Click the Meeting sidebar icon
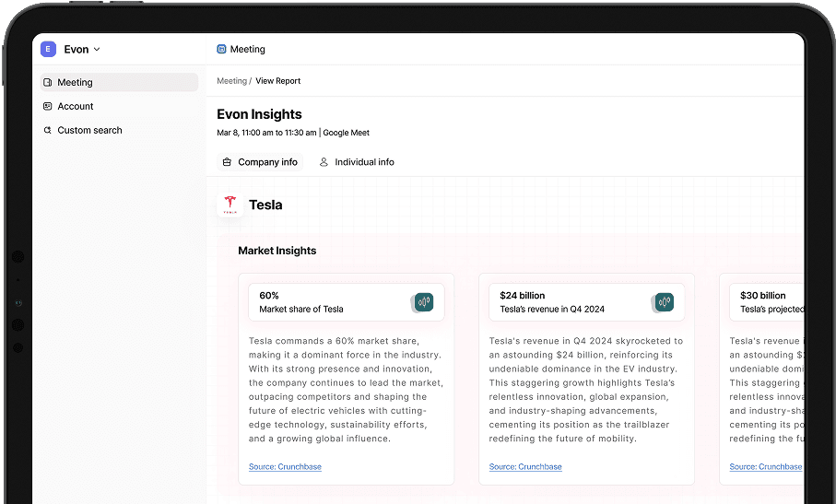The height and width of the screenshot is (504, 836). (47, 82)
